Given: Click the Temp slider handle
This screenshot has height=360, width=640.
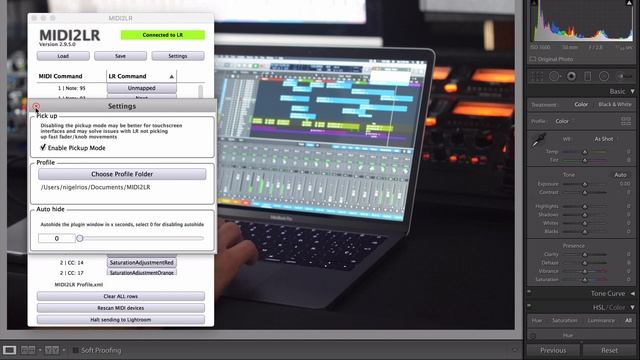Looking at the screenshot, I should (585, 152).
